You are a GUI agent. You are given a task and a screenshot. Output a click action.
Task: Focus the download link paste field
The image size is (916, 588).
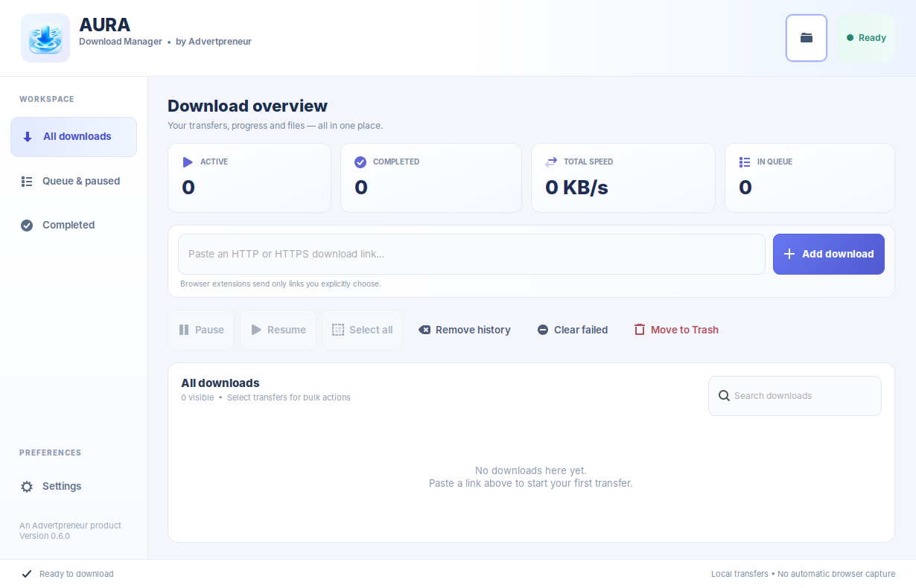point(471,255)
